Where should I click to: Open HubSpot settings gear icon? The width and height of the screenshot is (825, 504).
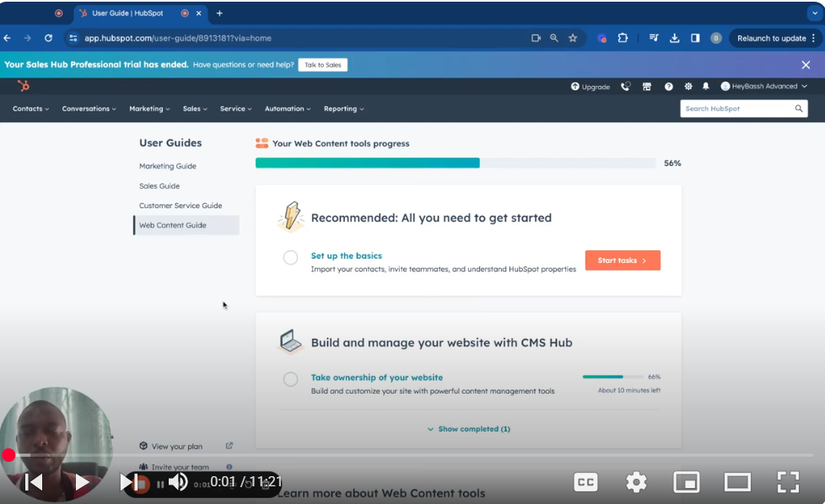pyautogui.click(x=688, y=86)
